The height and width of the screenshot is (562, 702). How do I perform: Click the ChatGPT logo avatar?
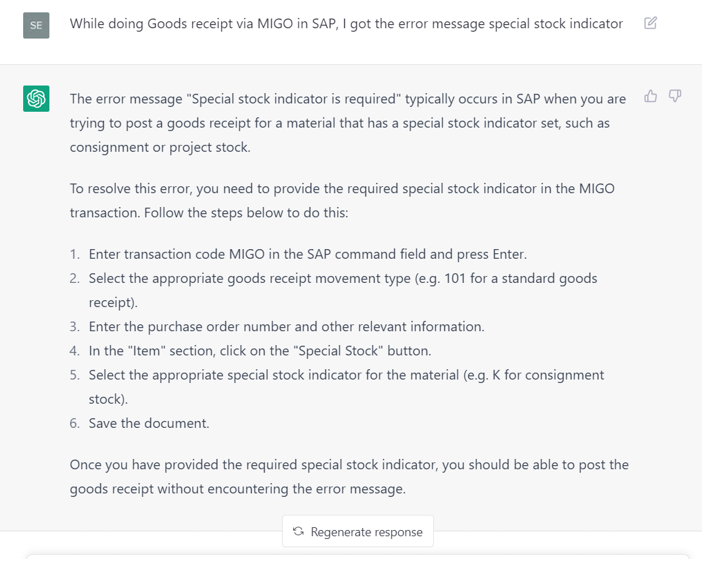pos(37,98)
